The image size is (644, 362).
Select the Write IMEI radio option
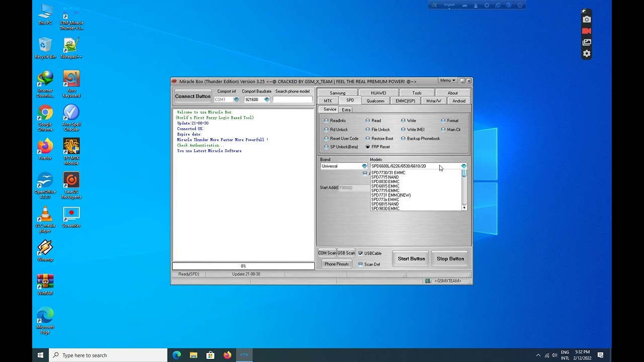[x=413, y=130]
